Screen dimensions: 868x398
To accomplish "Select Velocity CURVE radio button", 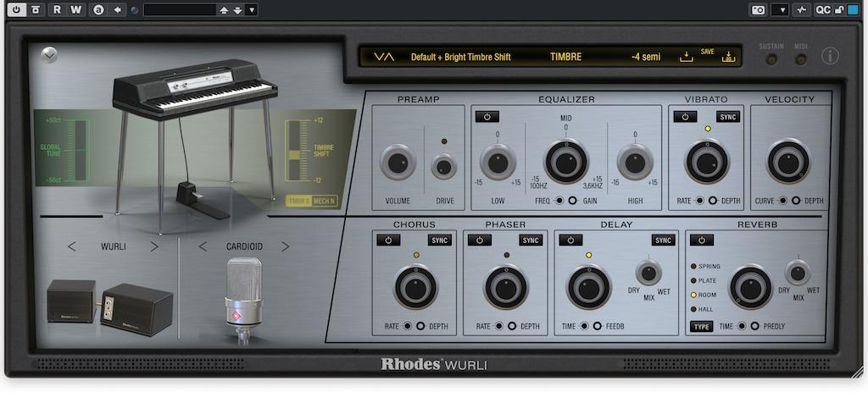I will pyautogui.click(x=782, y=201).
